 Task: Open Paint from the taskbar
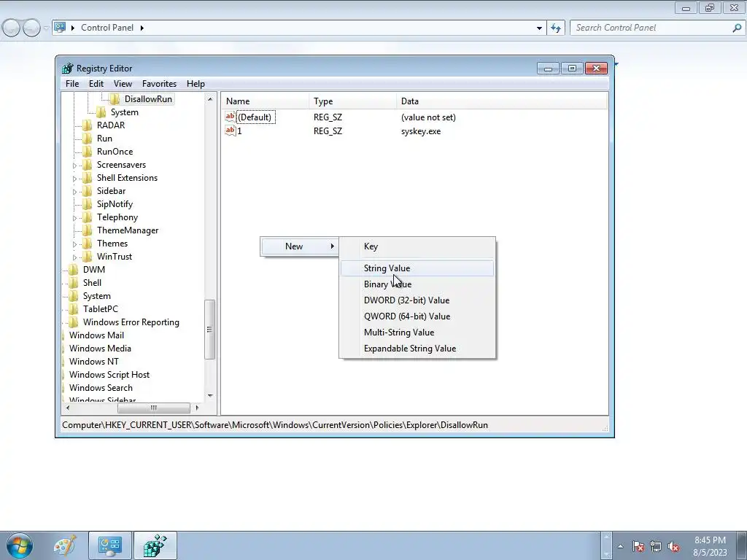tap(65, 545)
